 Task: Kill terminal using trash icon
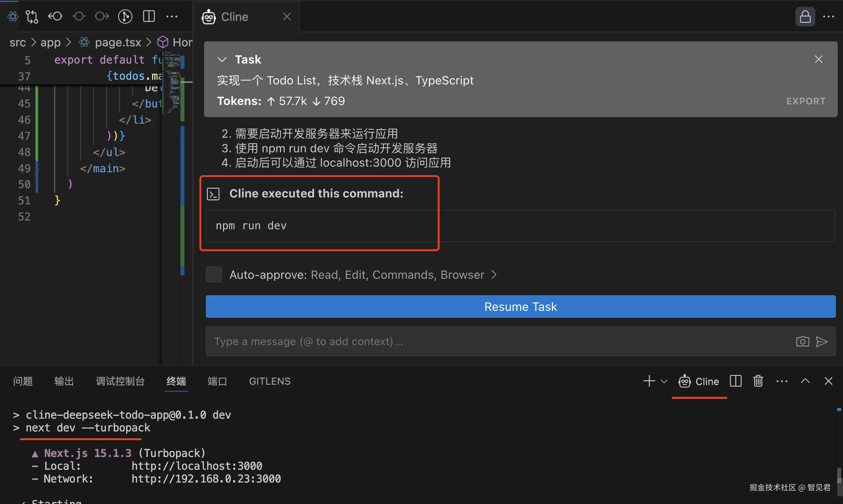point(758,381)
